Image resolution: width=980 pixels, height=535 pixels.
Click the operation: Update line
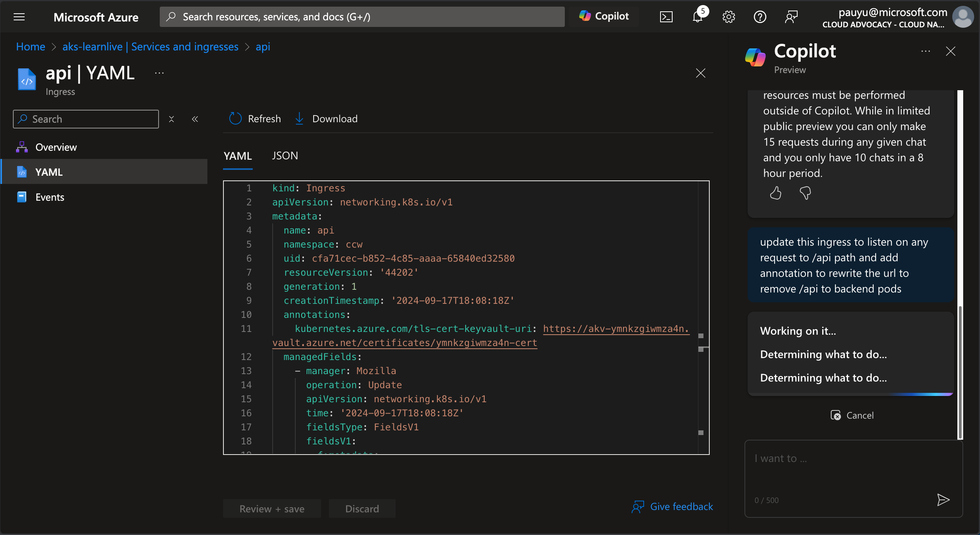pyautogui.click(x=354, y=385)
